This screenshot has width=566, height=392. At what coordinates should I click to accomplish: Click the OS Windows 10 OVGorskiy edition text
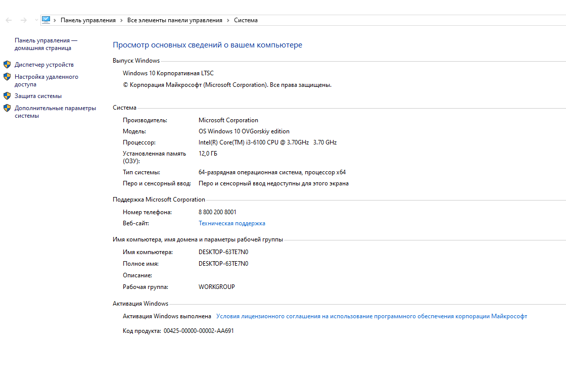244,131
